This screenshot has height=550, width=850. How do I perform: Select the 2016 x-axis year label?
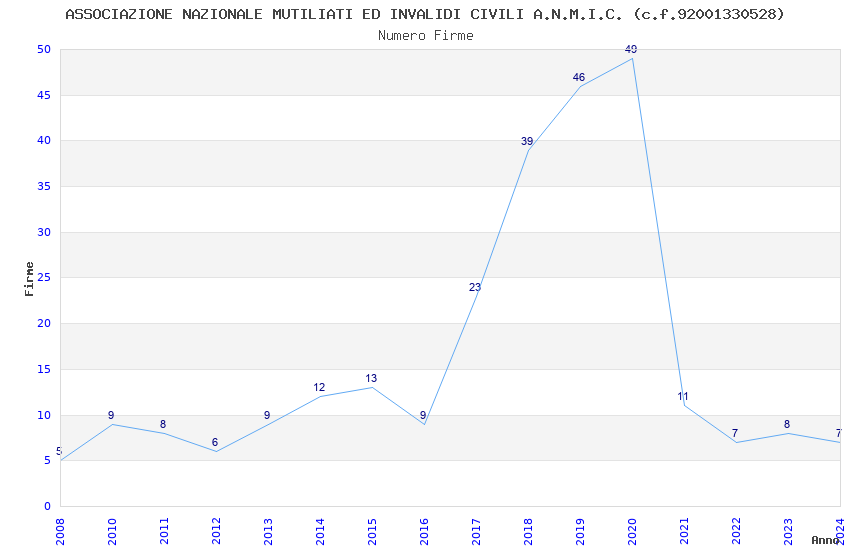coord(424,532)
